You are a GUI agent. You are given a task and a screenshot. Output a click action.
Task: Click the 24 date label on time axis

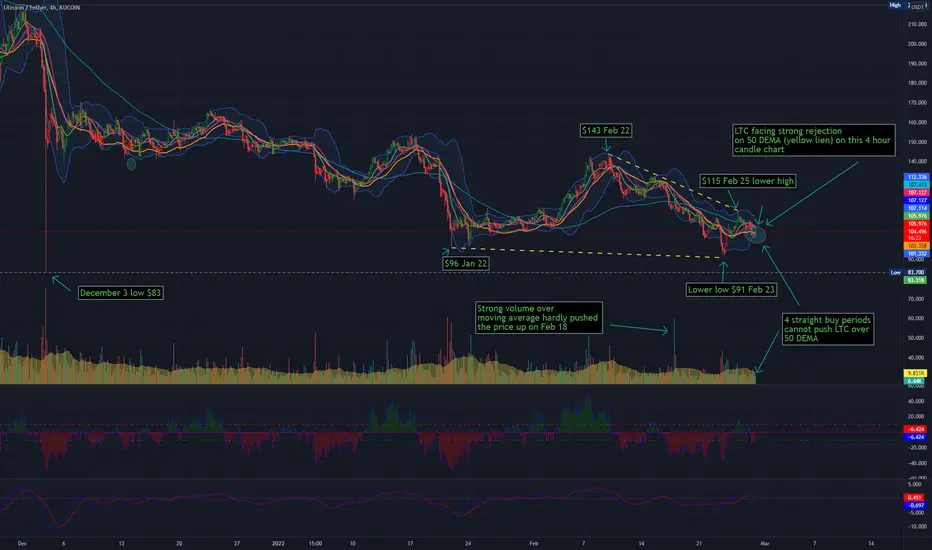(x=468, y=543)
